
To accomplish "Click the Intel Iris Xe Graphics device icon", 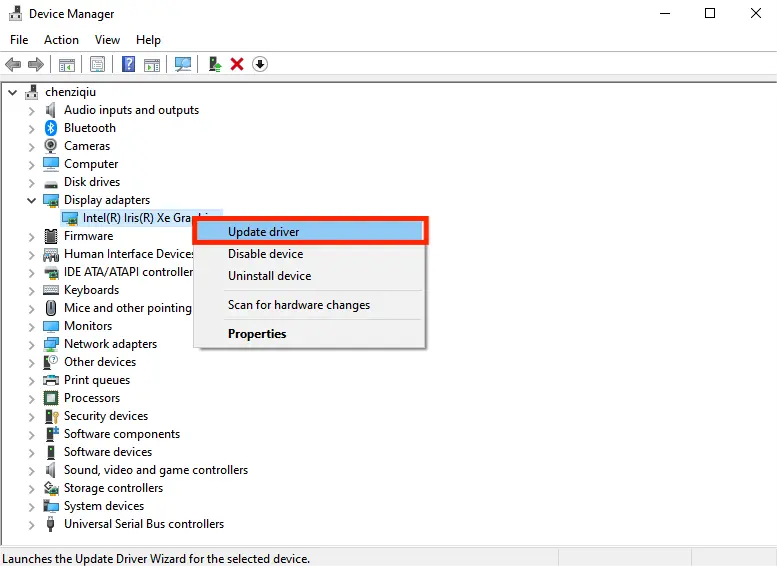I will tap(70, 218).
